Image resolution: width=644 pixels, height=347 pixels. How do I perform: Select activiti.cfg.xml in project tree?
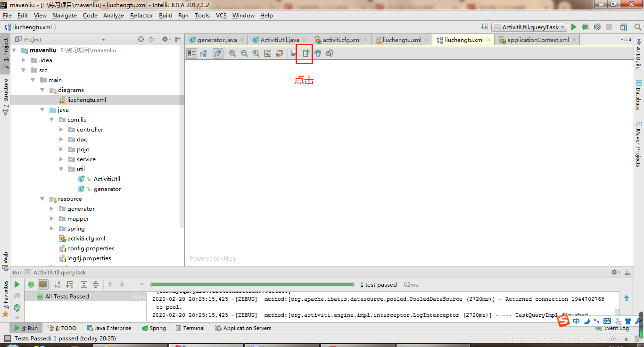(x=86, y=238)
